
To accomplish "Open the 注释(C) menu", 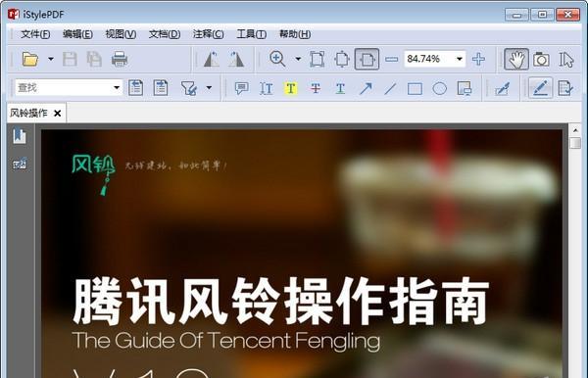I will click(x=208, y=34).
